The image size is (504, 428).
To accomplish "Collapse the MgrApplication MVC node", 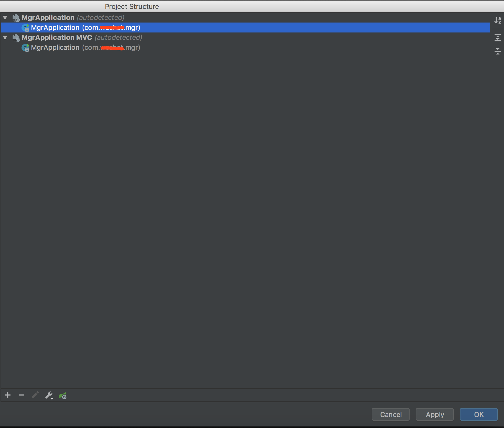I will point(5,37).
